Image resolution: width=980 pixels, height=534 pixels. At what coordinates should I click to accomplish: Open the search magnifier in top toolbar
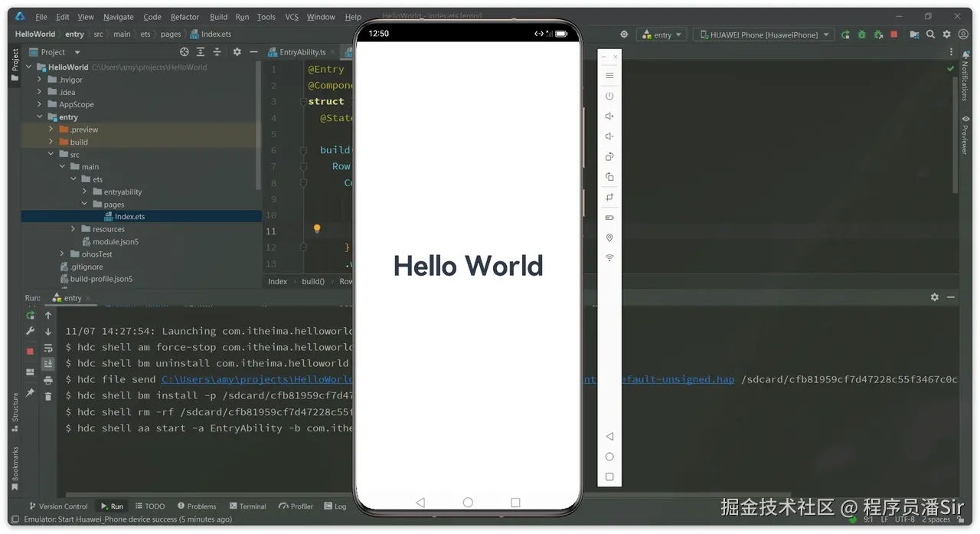(930, 34)
